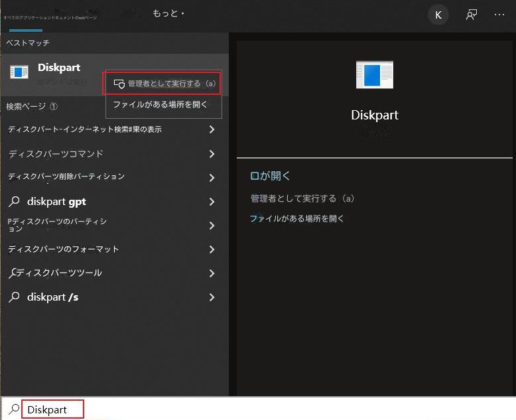The image size is (516, 420).
Task: Expand chevron for ディスクパーツのフォーマット suggestion
Action: [212, 249]
